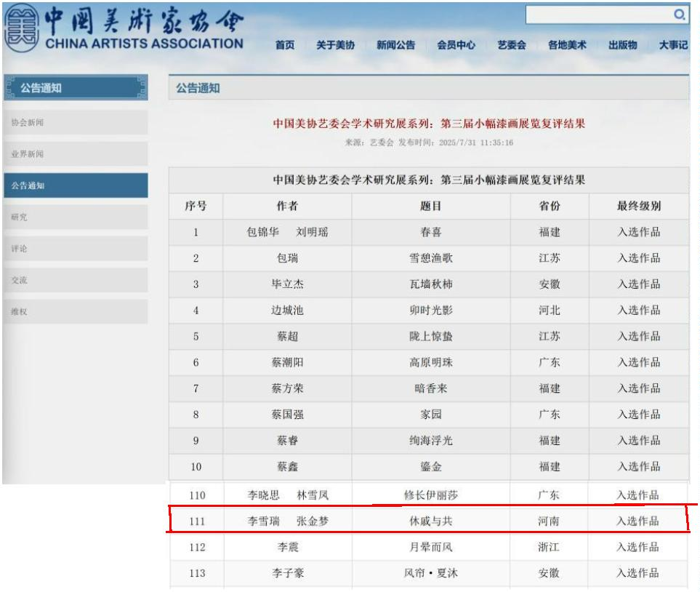Open the 首页 nav menu
Viewport: 700px width, 592px height.
tap(285, 45)
